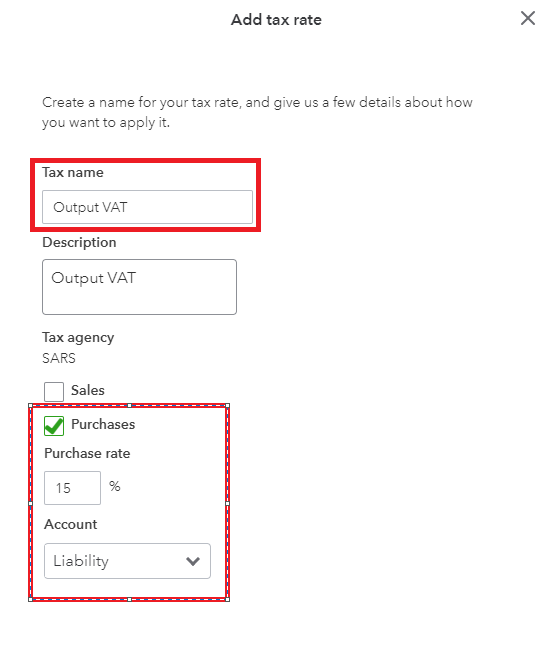
Task: Click the Purchase rate field showing 15
Action: (x=72, y=488)
